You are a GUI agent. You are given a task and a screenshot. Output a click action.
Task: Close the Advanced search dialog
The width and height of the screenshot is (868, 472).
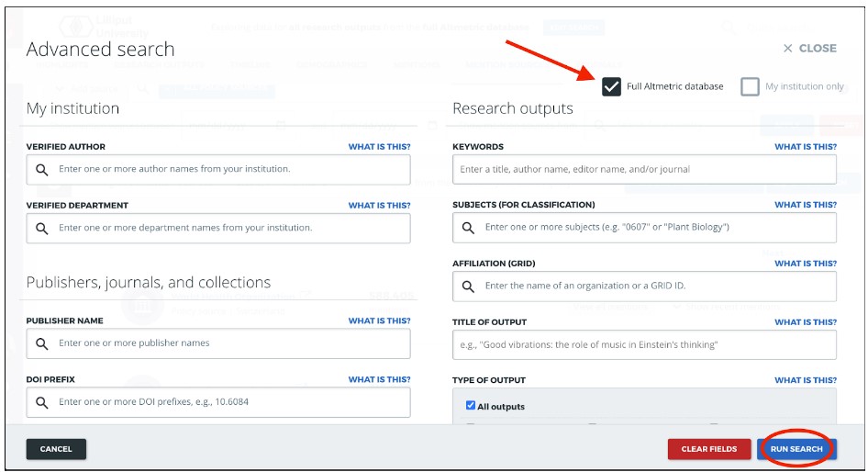tap(810, 49)
